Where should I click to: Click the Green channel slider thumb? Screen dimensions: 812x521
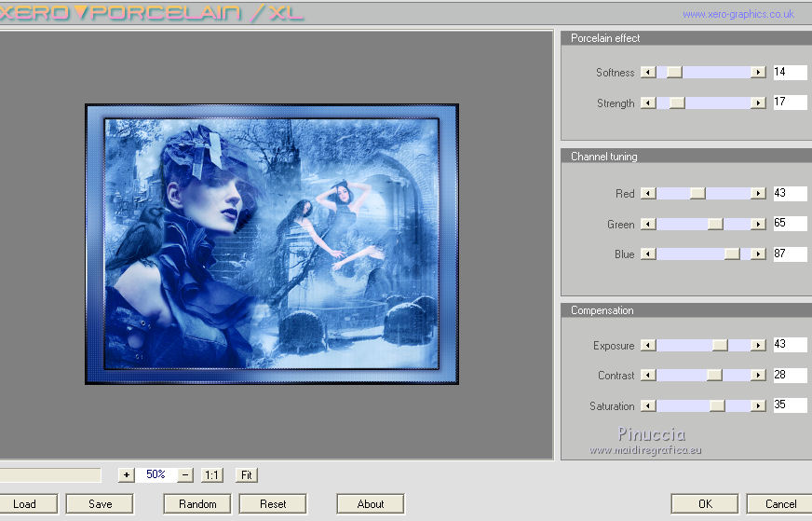pyautogui.click(x=715, y=224)
